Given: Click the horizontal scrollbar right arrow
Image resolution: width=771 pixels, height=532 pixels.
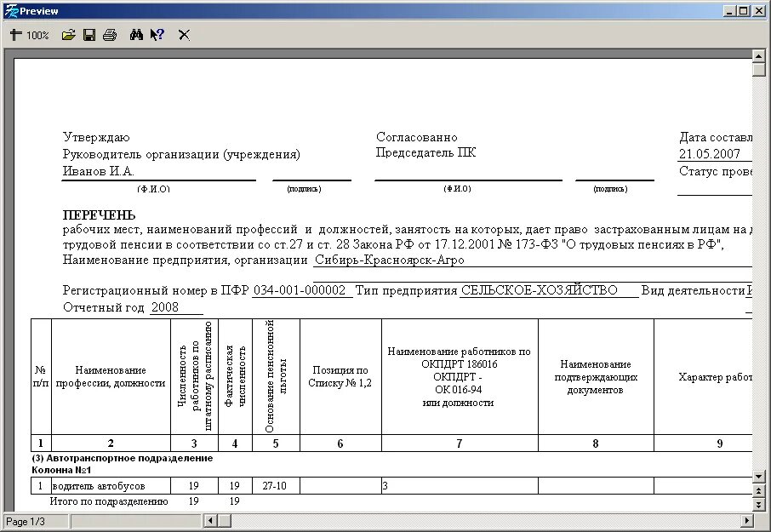Looking at the screenshot, I should pyautogui.click(x=747, y=521).
